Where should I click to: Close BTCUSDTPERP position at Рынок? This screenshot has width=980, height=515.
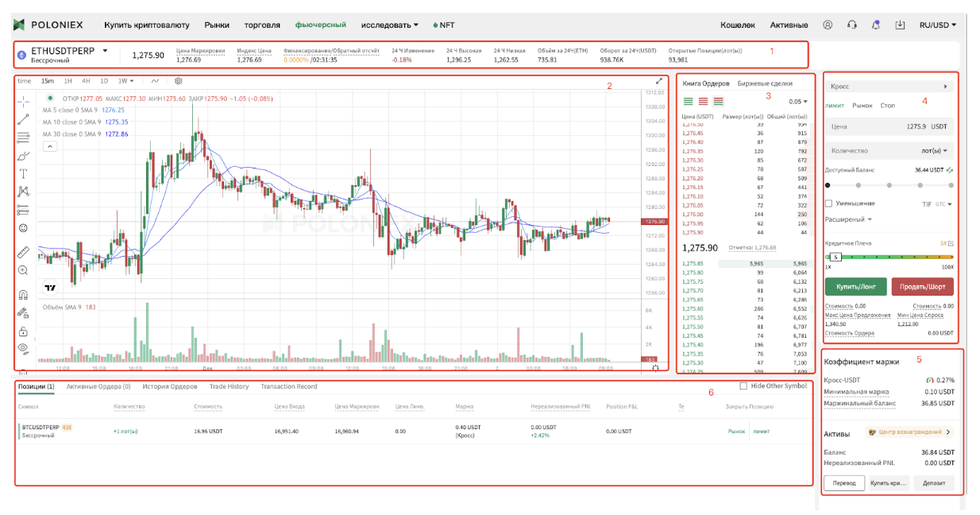tap(737, 432)
